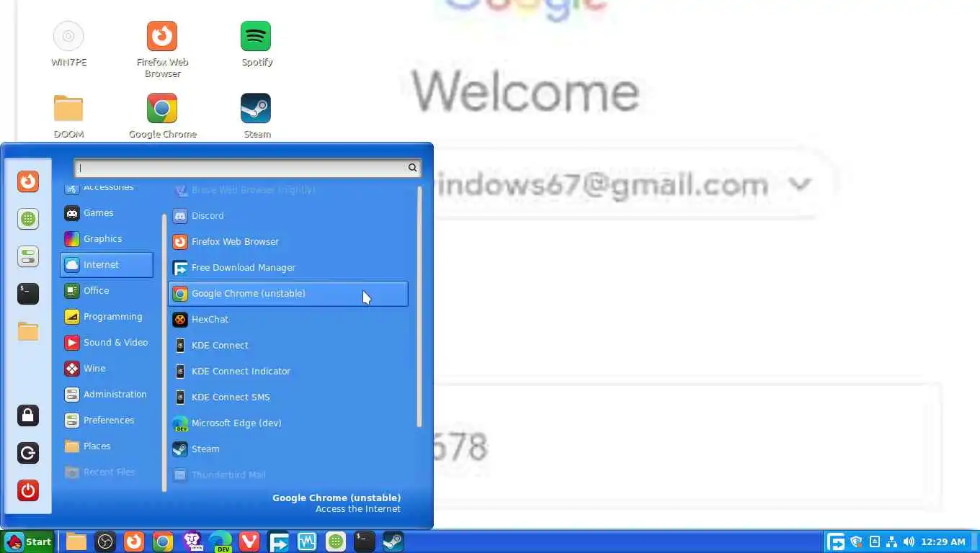This screenshot has height=553, width=980.
Task: Select the Office category
Action: pyautogui.click(x=107, y=291)
